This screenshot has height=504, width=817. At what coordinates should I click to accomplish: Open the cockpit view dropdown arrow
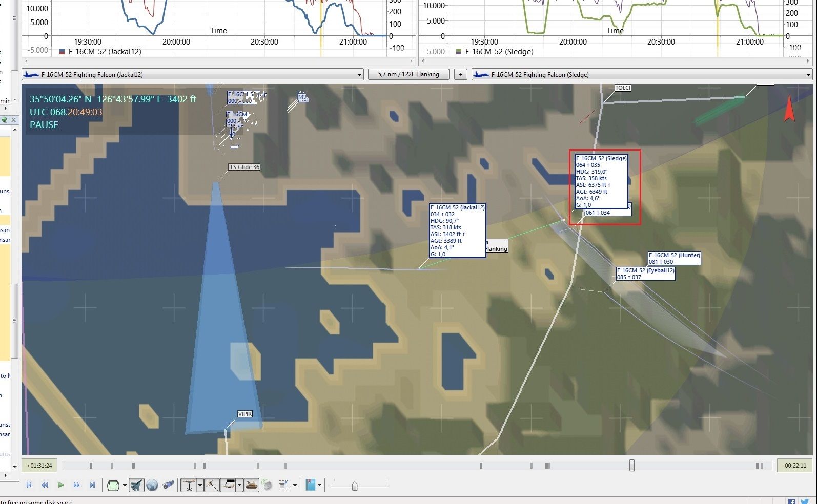click(x=125, y=485)
